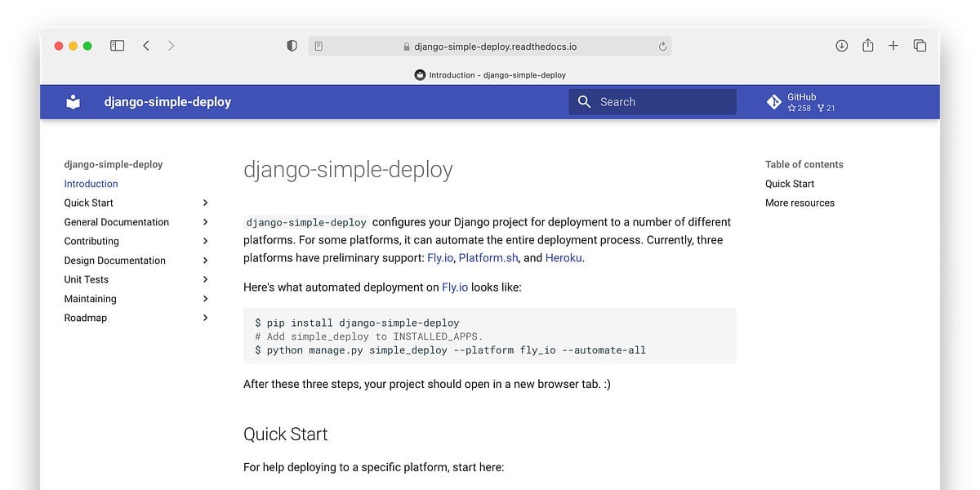The width and height of the screenshot is (980, 490).
Task: Expand the General Documentation chevron
Action: point(205,222)
